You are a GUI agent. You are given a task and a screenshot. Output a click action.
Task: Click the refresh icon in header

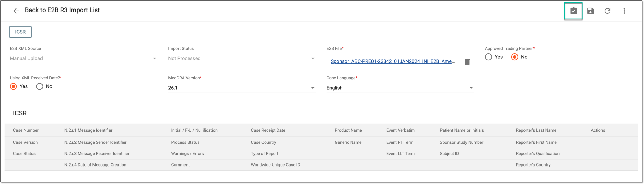click(x=607, y=11)
